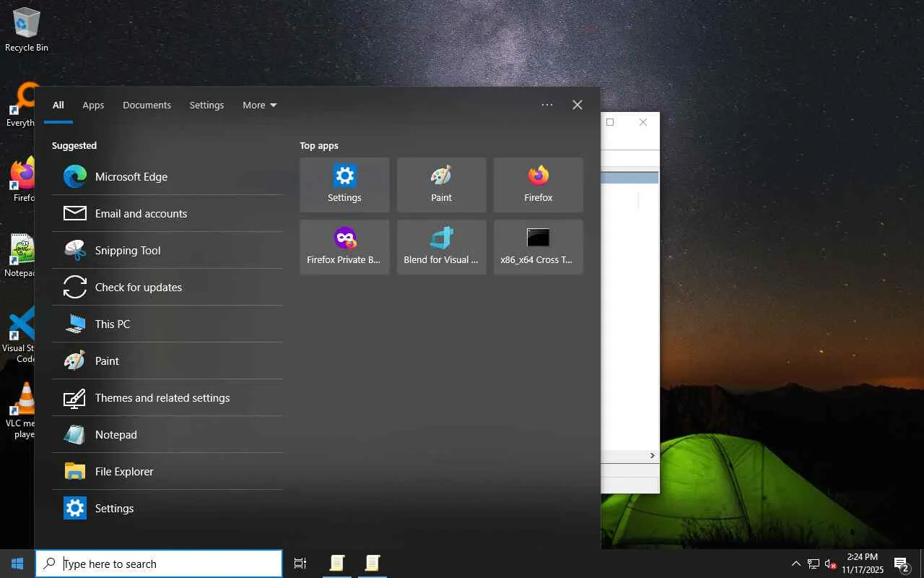This screenshot has height=578, width=924.
Task: Open Microsoft Edge from the Suggested list
Action: pos(167,176)
